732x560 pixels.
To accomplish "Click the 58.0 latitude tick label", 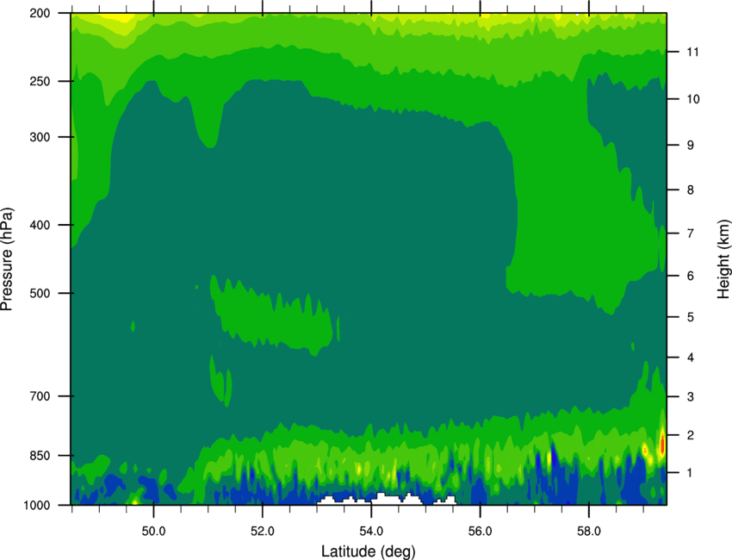I will 589,532.
